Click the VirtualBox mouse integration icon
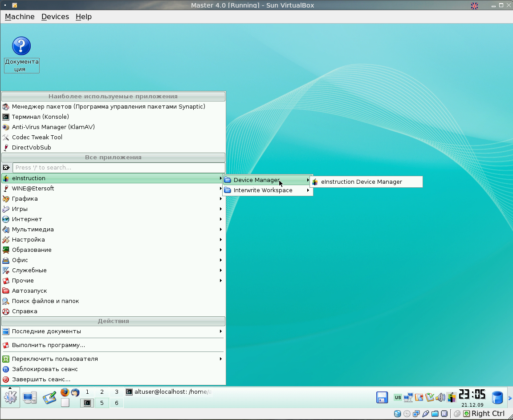 (x=457, y=414)
